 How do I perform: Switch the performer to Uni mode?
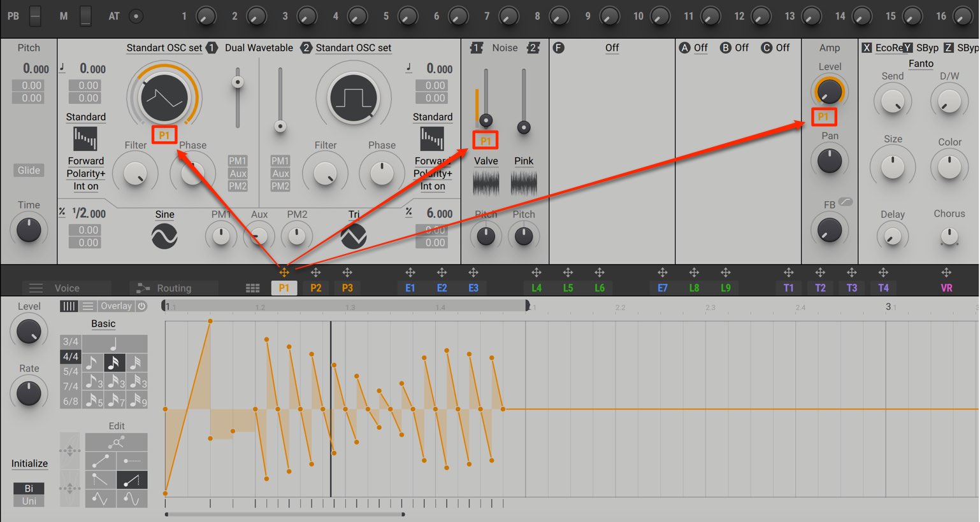29,501
